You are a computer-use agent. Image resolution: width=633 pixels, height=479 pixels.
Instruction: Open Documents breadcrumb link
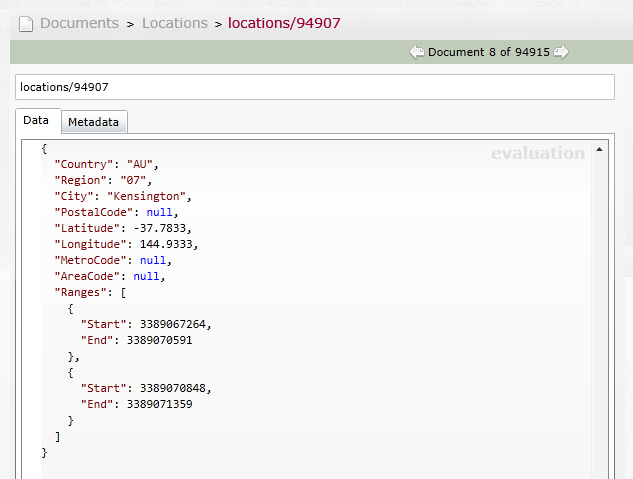point(80,23)
